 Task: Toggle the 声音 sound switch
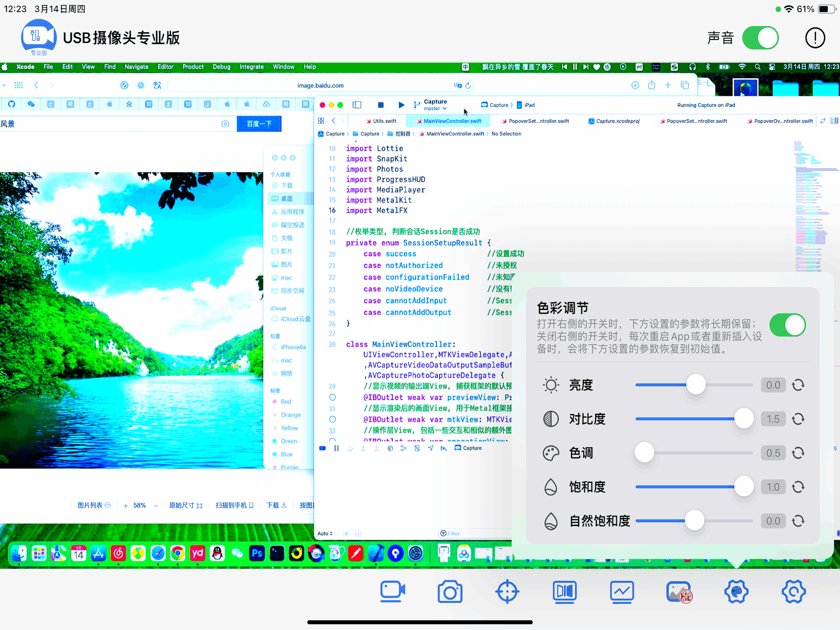pos(760,38)
